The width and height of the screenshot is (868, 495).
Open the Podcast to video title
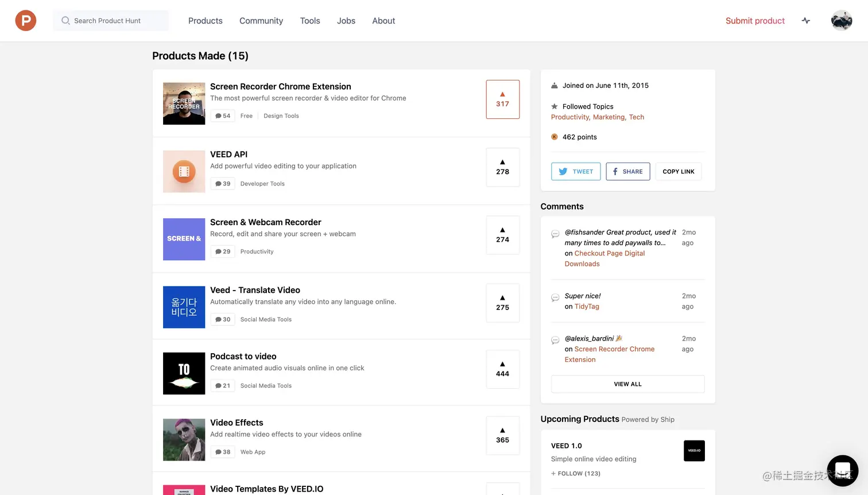pyautogui.click(x=243, y=357)
